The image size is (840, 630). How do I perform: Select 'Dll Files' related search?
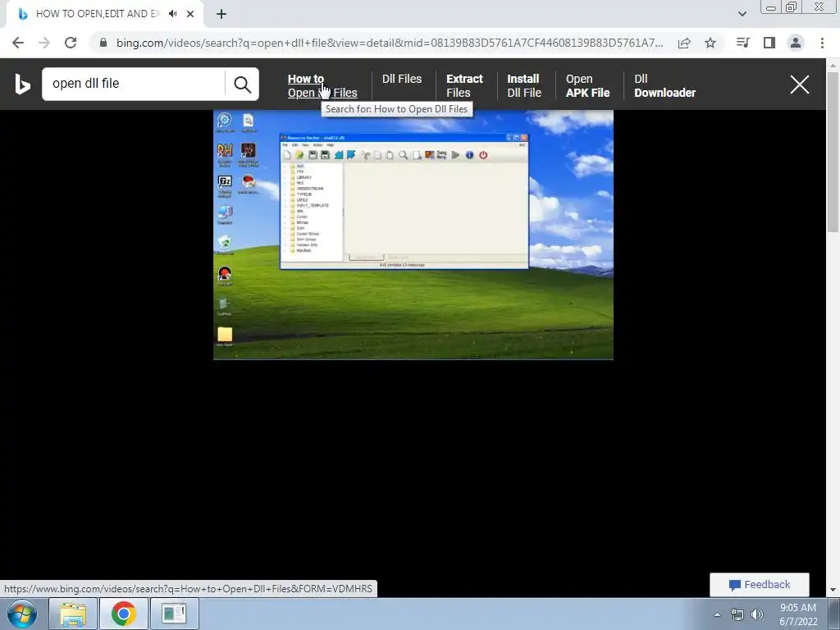coord(402,79)
